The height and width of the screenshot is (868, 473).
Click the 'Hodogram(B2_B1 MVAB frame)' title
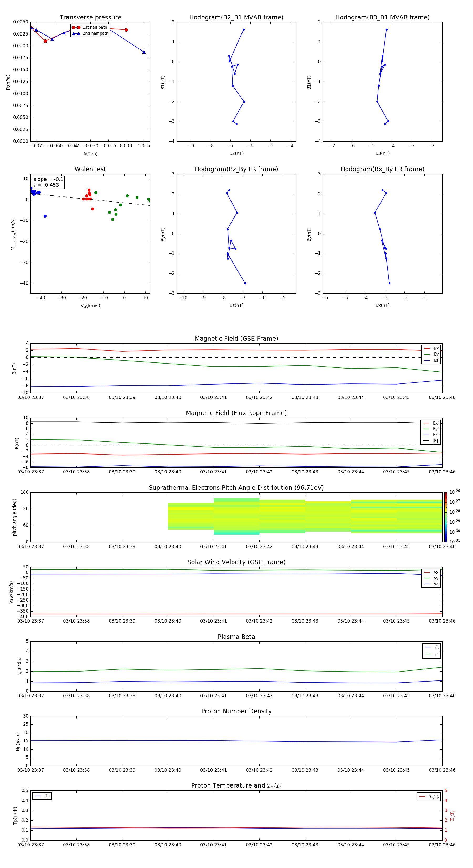(236, 18)
